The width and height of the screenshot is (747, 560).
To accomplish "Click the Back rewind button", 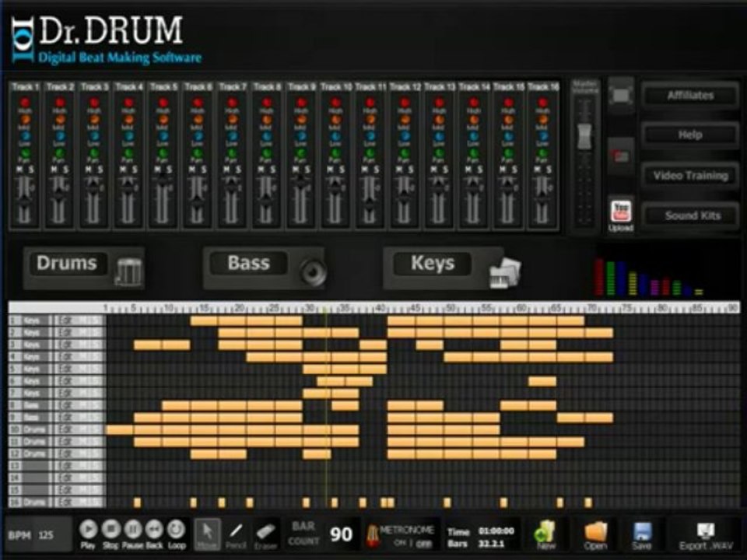I will coord(154,530).
